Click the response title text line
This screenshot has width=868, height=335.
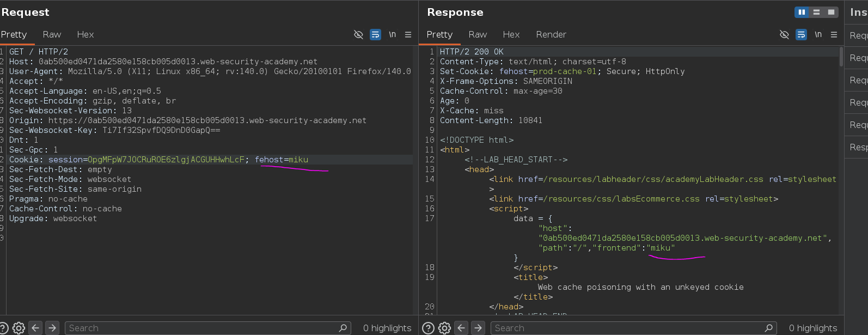641,287
